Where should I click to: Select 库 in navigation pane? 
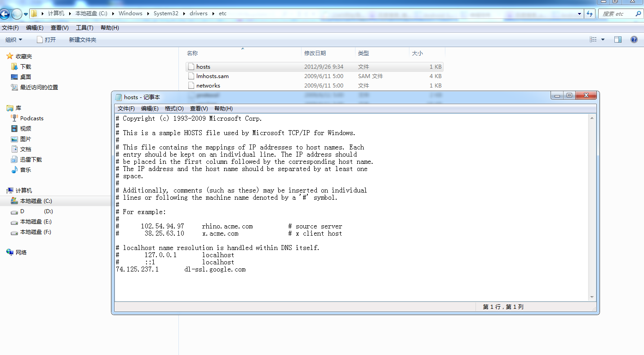(x=18, y=108)
